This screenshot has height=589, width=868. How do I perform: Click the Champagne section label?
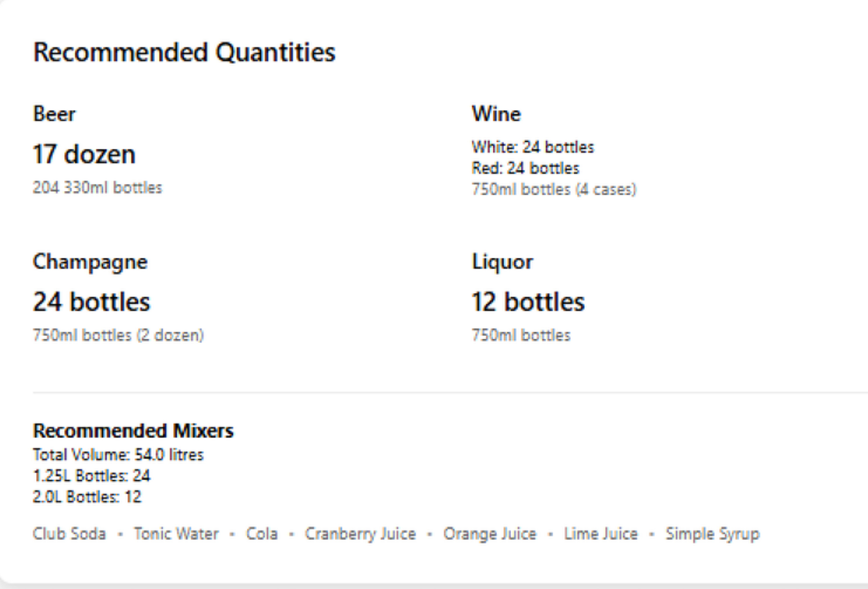point(90,262)
